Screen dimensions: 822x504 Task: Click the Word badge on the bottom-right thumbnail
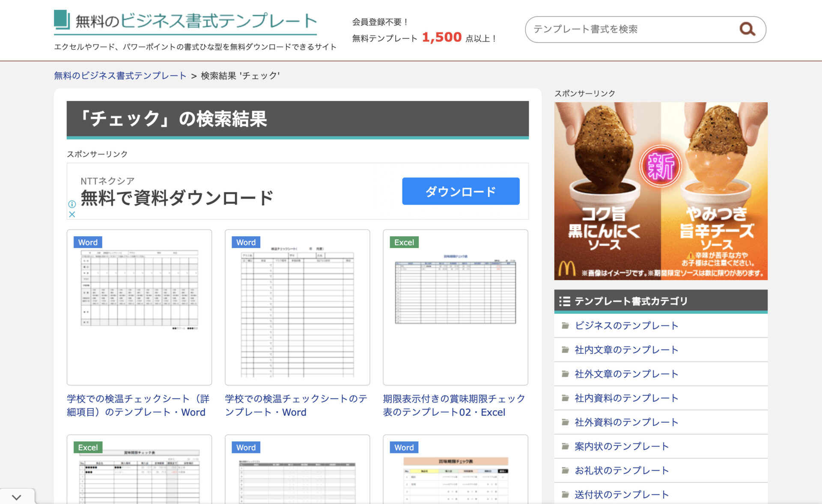(403, 447)
